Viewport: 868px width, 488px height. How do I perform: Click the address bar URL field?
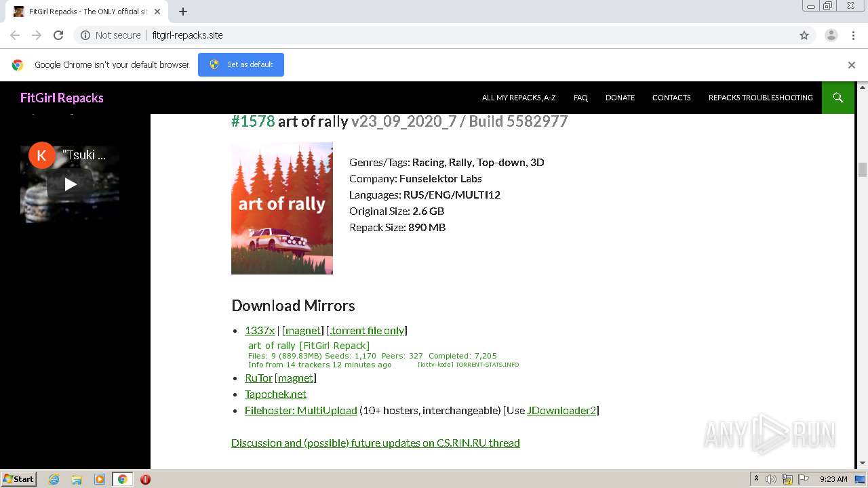[x=434, y=35]
